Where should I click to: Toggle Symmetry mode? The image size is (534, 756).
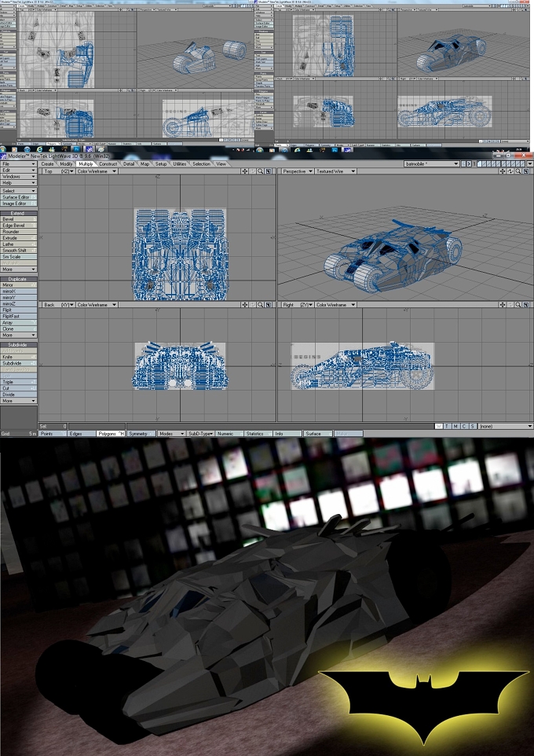coord(141,434)
